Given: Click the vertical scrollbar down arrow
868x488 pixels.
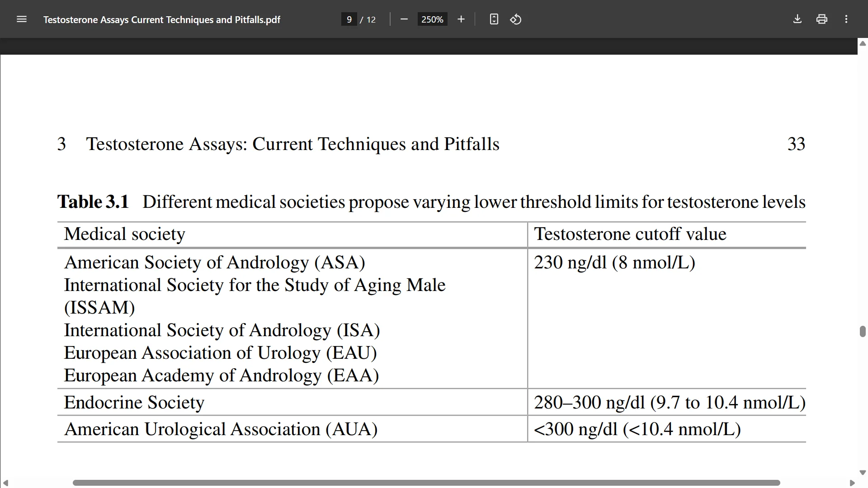Looking at the screenshot, I should (863, 473).
